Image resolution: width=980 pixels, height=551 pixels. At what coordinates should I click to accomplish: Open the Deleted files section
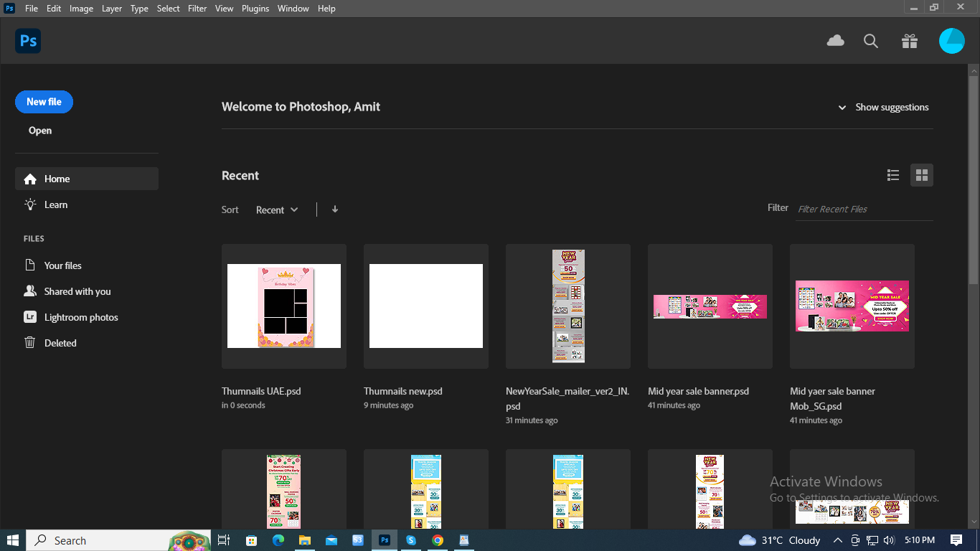click(x=60, y=343)
